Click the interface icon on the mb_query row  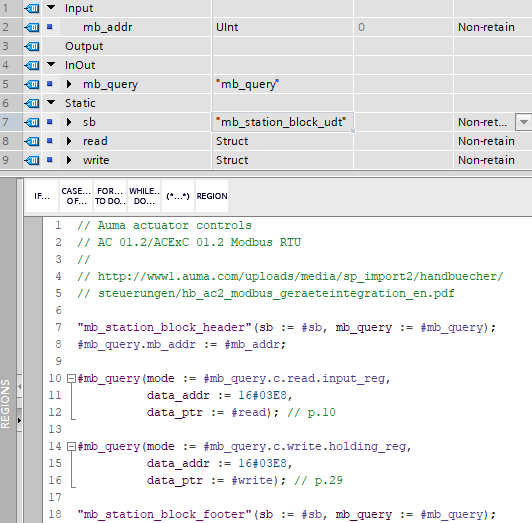pos(32,84)
